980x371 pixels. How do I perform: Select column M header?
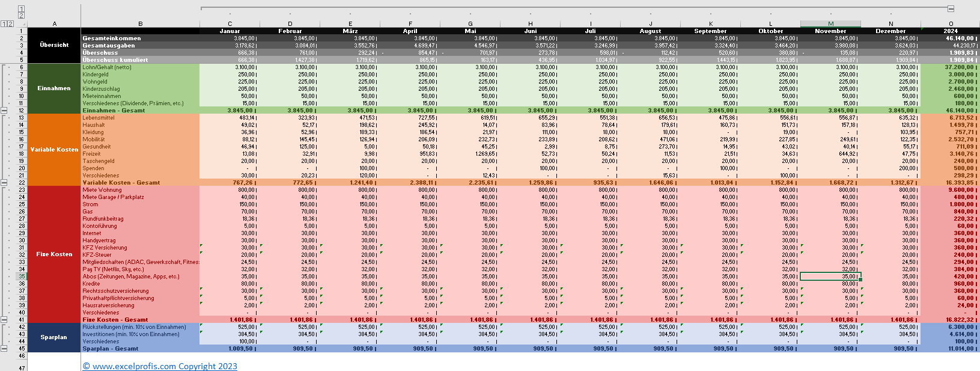pyautogui.click(x=830, y=24)
